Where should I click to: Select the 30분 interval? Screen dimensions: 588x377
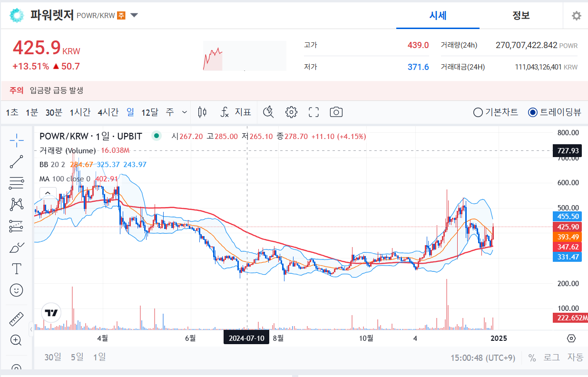(54, 112)
